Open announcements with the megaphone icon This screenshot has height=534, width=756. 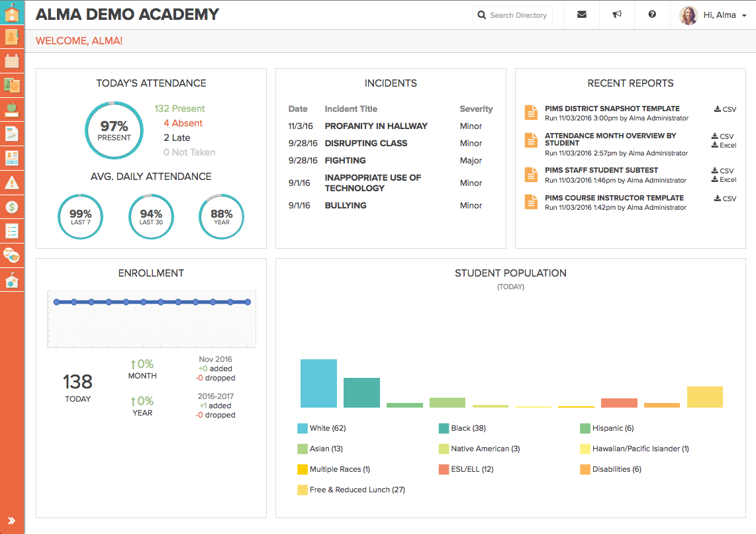tap(616, 15)
